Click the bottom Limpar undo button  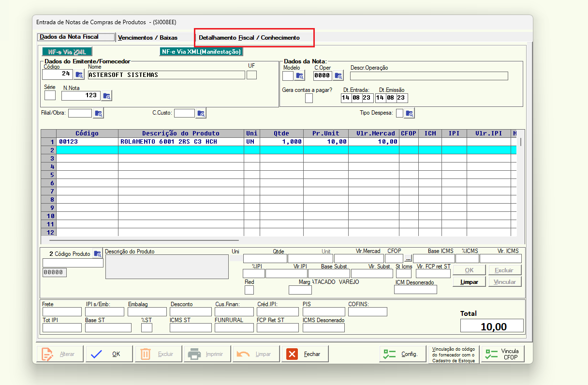(256, 354)
